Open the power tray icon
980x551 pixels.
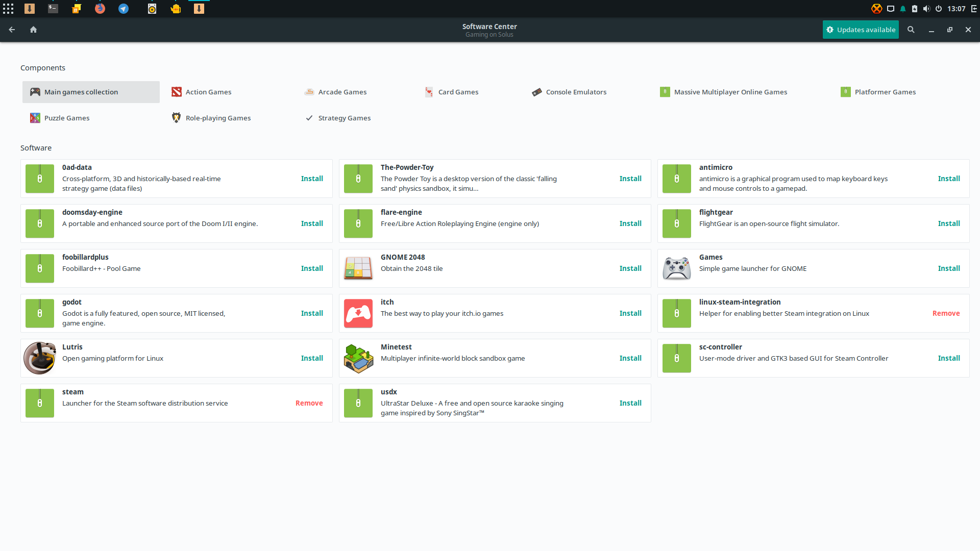coord(938,9)
